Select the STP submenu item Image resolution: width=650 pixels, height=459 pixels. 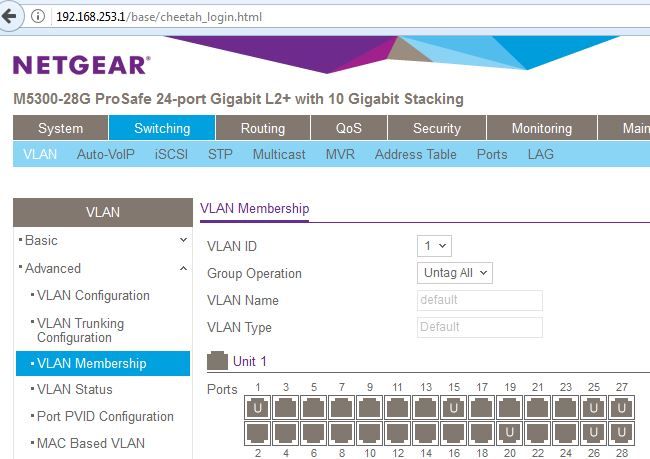pos(220,154)
